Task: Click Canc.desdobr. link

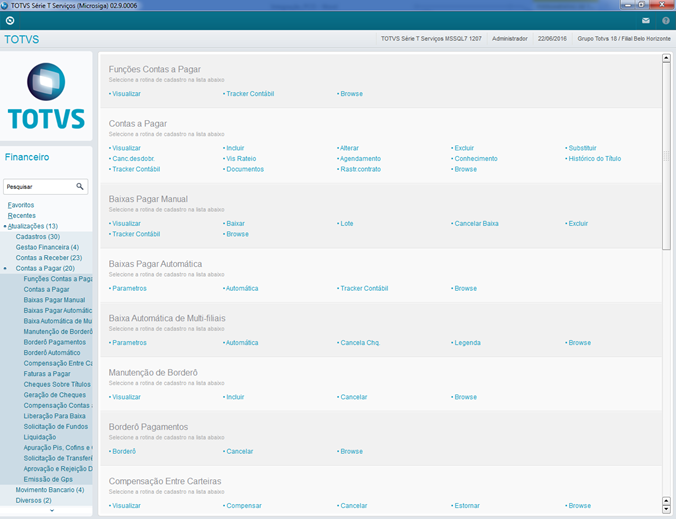Action: [133, 159]
